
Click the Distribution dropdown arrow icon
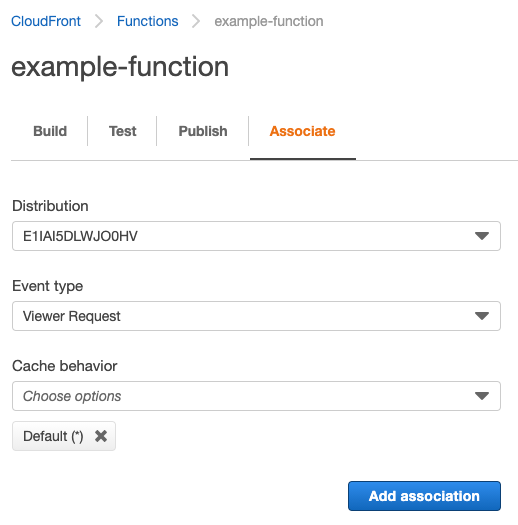click(x=482, y=236)
